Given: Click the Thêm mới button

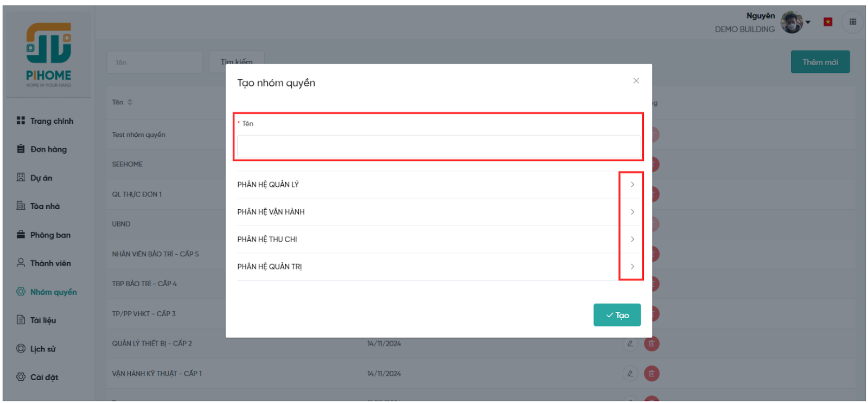Looking at the screenshot, I should pos(820,62).
